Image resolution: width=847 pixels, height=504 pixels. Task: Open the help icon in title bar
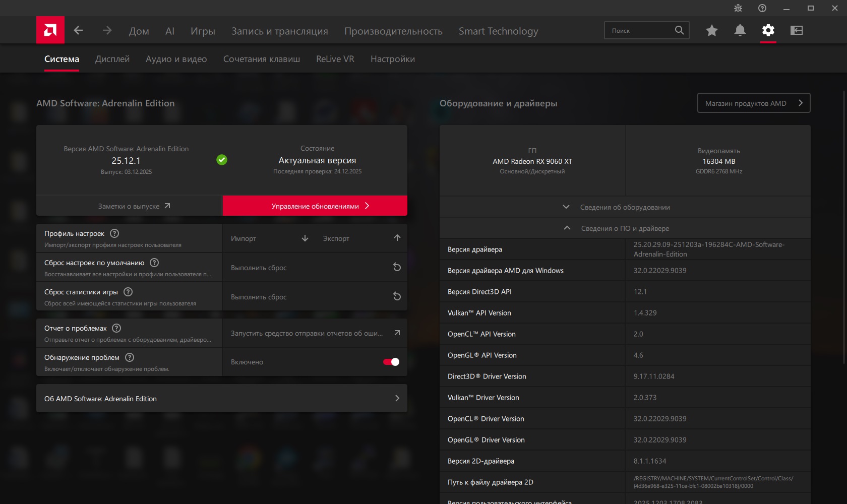tap(762, 8)
